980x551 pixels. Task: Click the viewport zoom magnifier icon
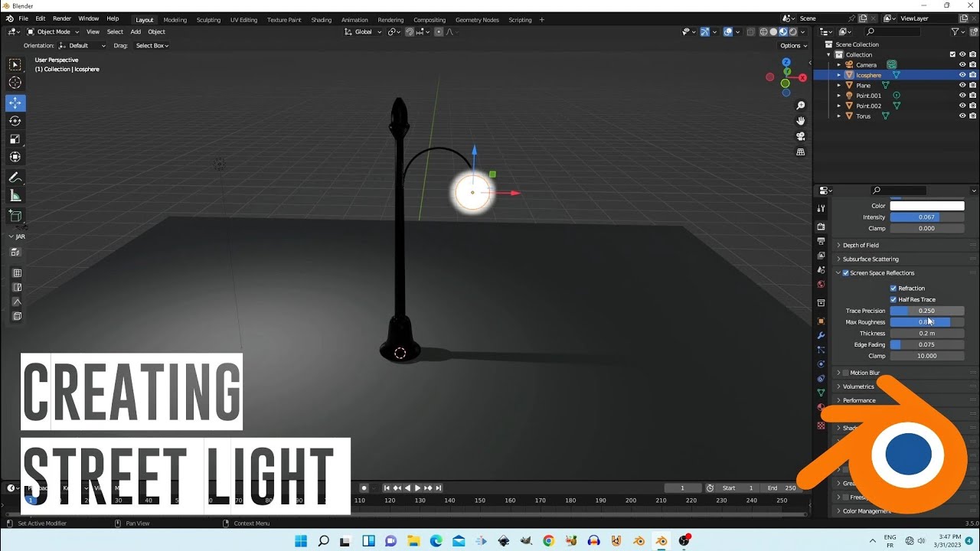[801, 106]
